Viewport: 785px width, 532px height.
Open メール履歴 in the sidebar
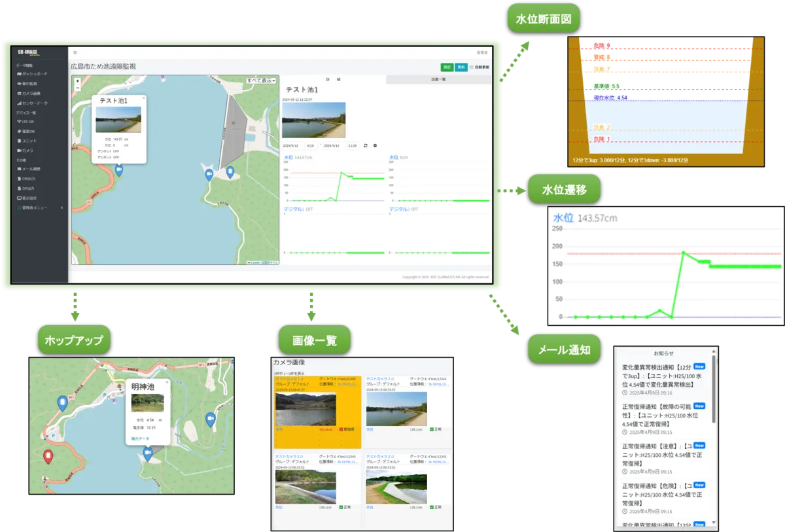[31, 169]
